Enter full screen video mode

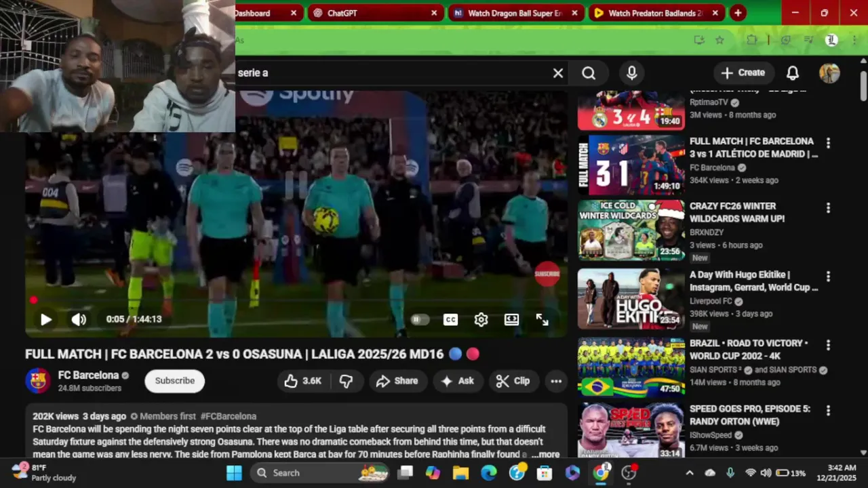coord(542,320)
